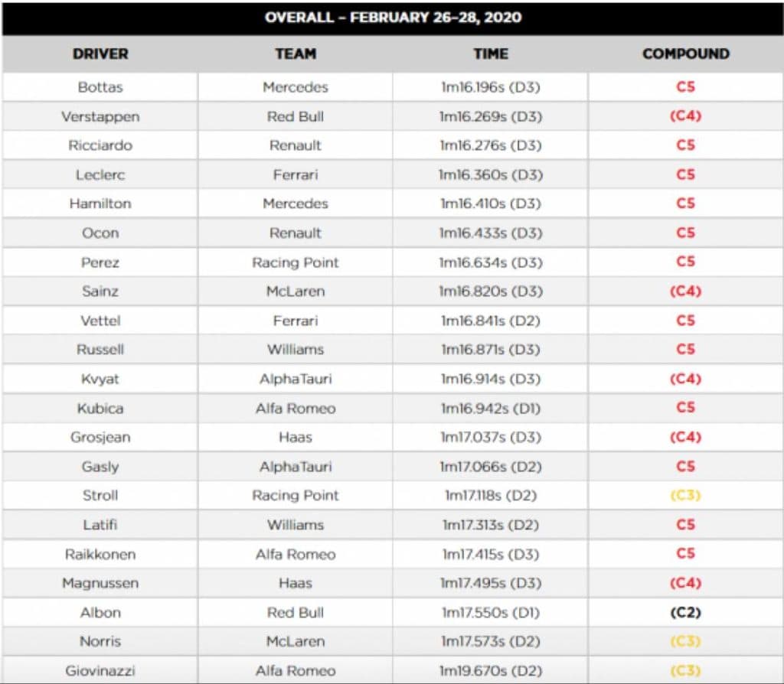
Task: Select the Bottas driver cell
Action: click(x=100, y=87)
